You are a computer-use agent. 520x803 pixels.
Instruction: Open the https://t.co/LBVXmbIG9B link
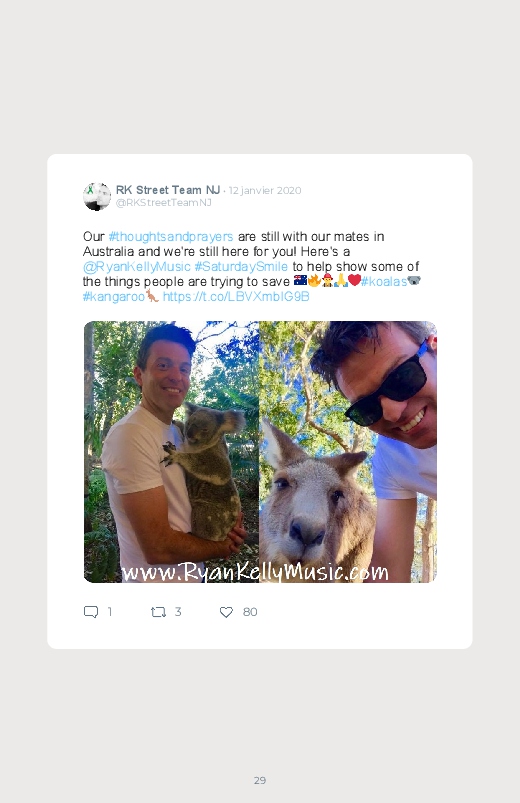pyautogui.click(x=236, y=297)
